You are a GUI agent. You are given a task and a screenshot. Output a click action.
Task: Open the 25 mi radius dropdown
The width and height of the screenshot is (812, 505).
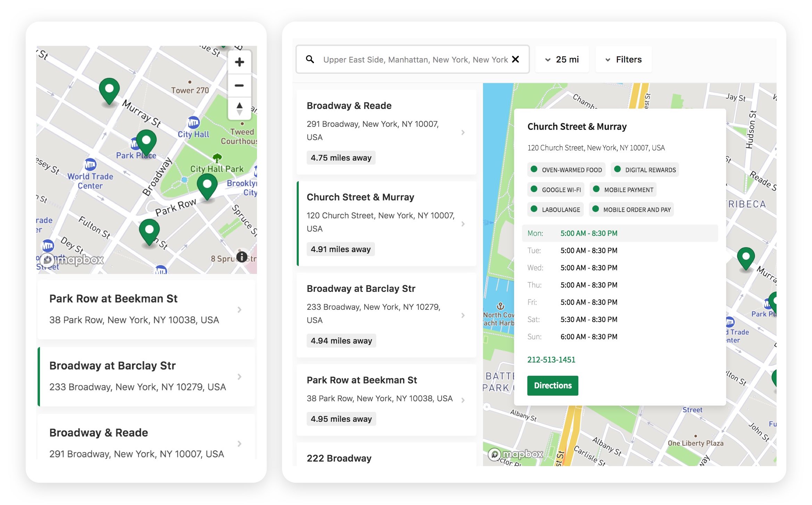pyautogui.click(x=562, y=59)
